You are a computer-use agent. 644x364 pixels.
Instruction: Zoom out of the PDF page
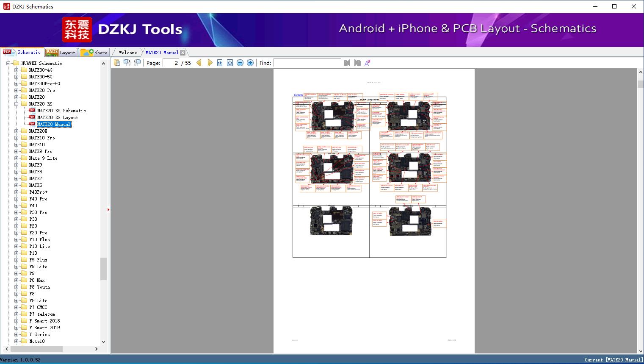240,63
